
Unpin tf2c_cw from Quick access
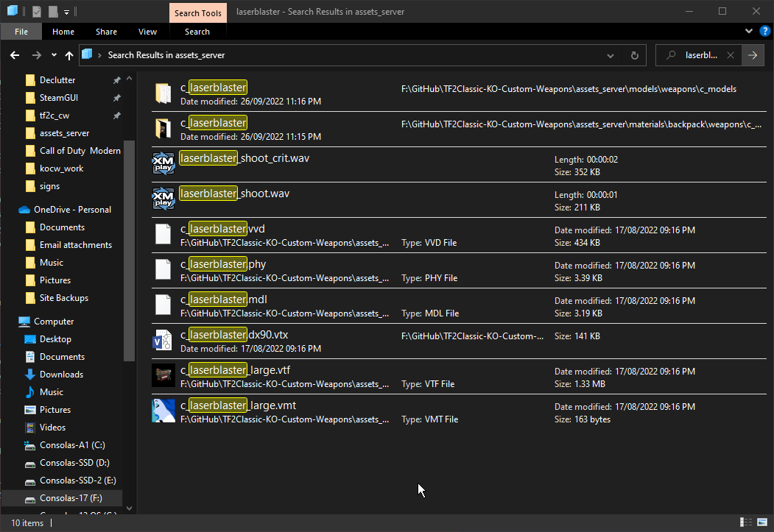pos(116,116)
